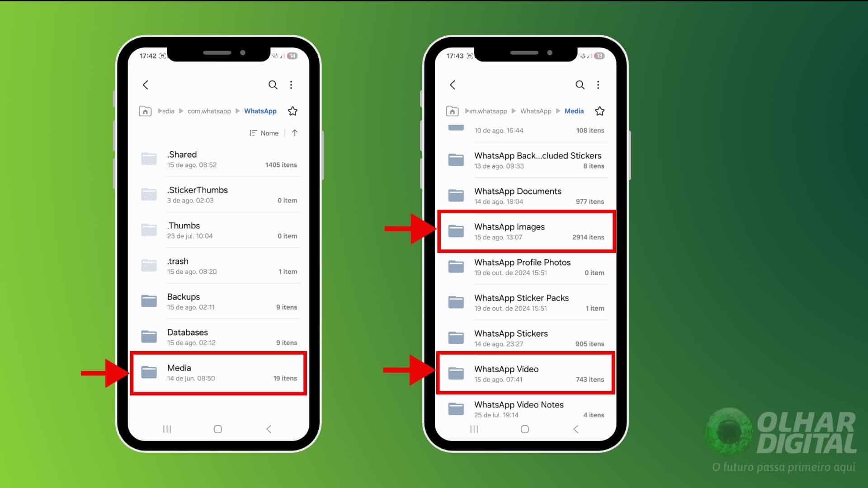Click the '1405 itens' count of .Shared

[281, 165]
